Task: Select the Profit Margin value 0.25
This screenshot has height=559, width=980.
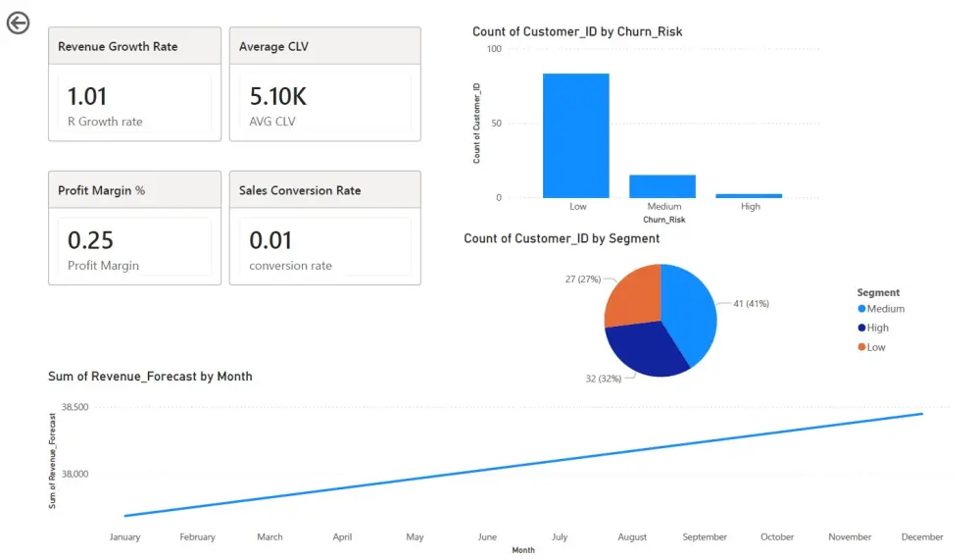Action: click(x=90, y=240)
